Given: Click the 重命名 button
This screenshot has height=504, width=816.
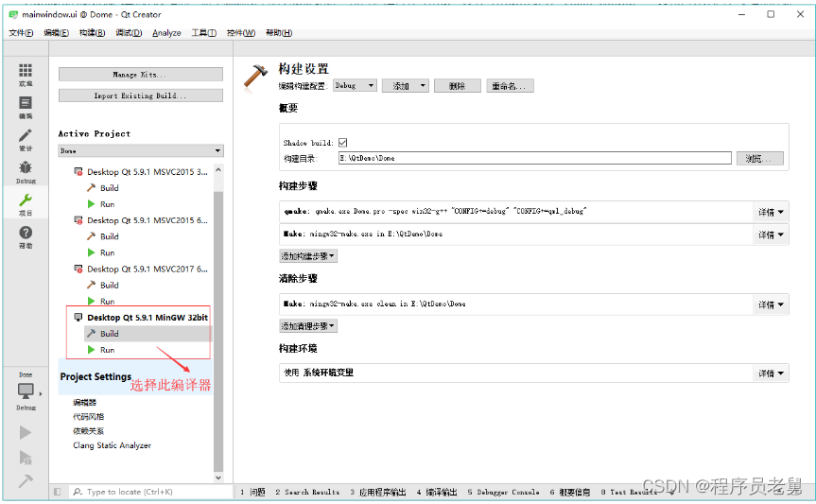Looking at the screenshot, I should click(x=510, y=86).
